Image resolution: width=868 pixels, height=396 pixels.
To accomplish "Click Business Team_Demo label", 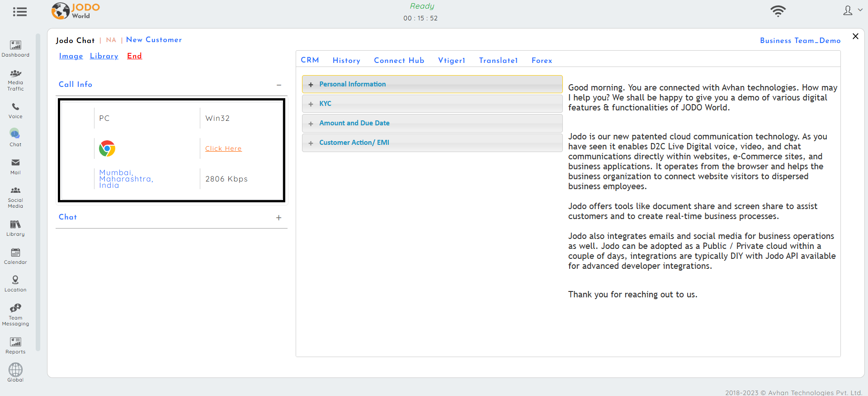I will [800, 41].
